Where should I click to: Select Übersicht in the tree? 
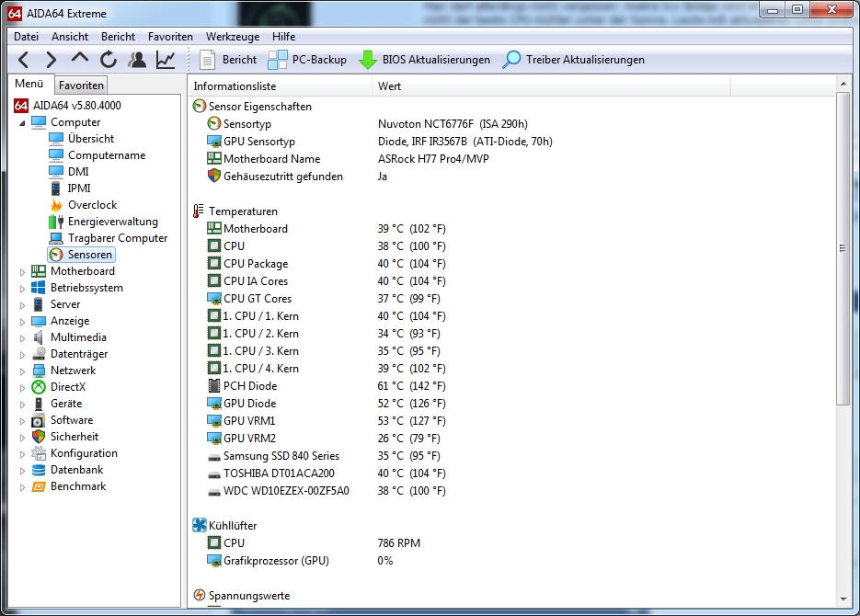tap(91, 139)
